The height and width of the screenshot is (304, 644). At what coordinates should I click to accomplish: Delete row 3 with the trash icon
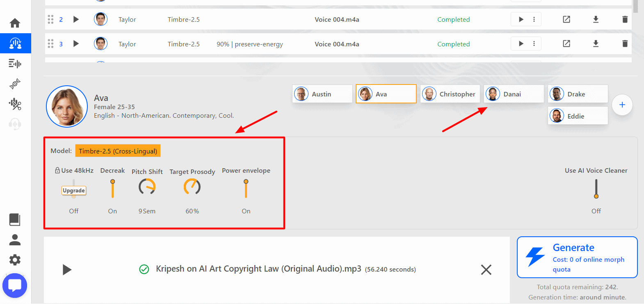pos(625,43)
